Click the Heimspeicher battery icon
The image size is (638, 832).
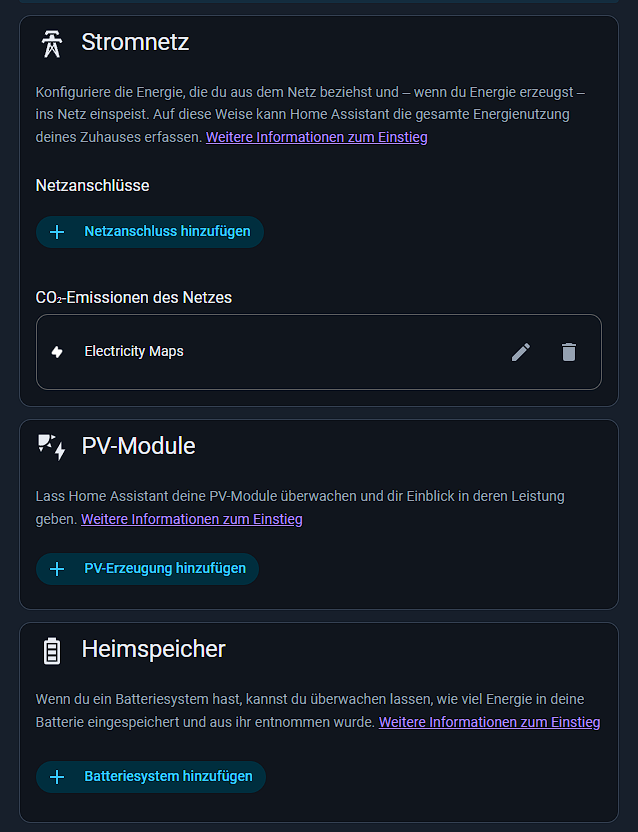[x=51, y=651]
